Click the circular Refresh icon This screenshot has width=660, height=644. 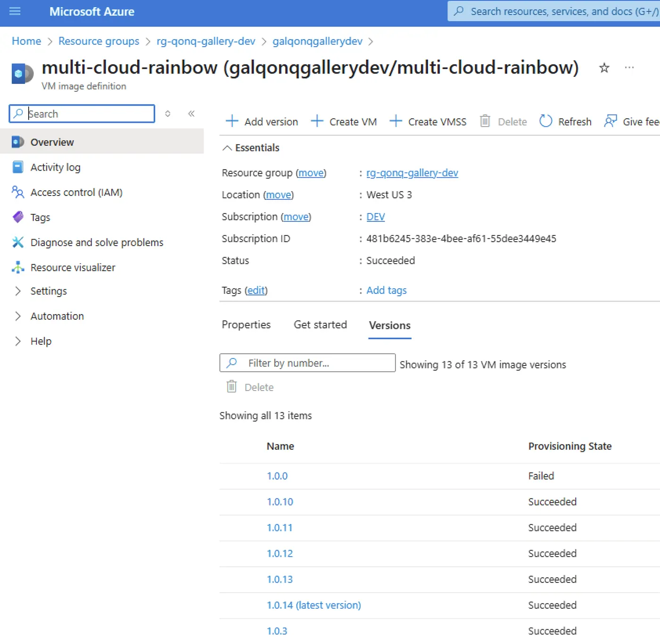coord(545,121)
